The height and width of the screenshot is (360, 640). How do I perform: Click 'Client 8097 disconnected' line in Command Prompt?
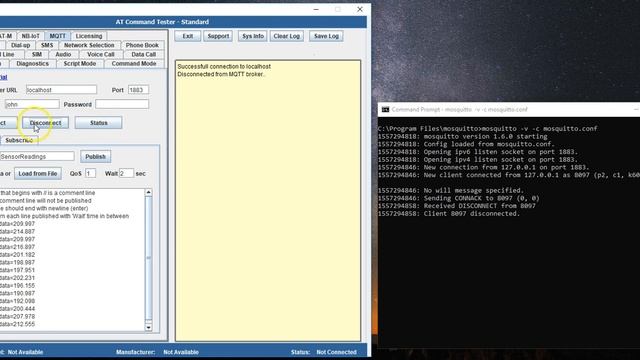(449, 214)
